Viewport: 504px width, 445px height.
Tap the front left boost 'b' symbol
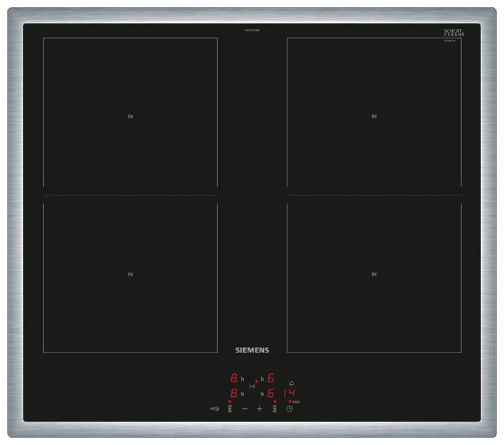tap(242, 394)
